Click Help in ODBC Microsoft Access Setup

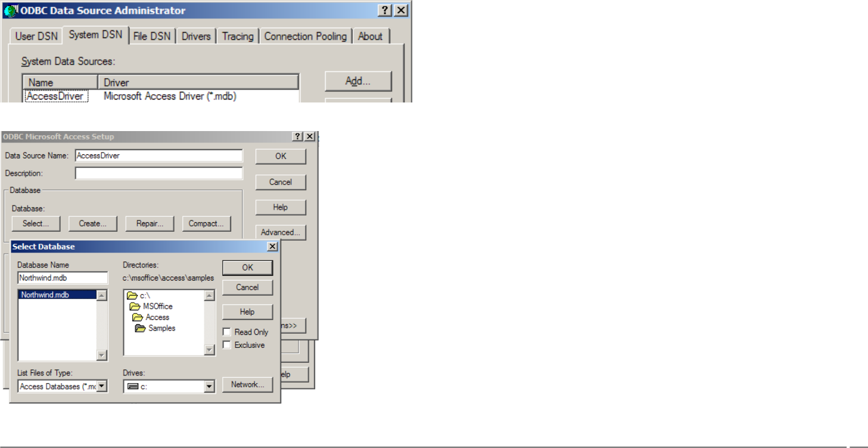pos(281,207)
